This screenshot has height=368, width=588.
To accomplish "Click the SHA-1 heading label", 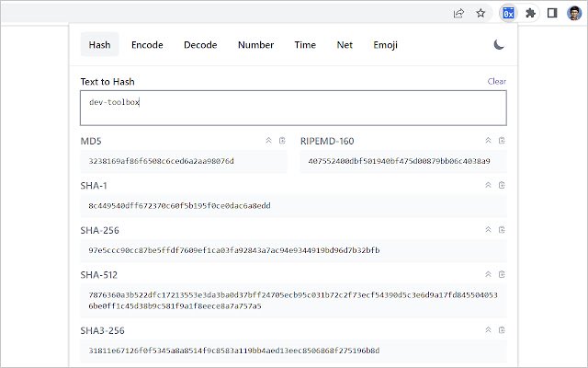I will point(94,186).
